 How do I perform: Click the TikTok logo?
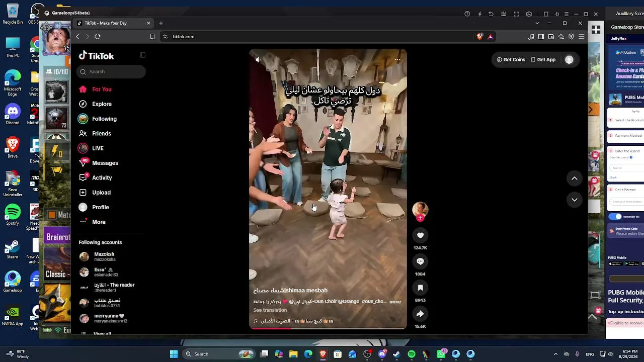coord(96,56)
